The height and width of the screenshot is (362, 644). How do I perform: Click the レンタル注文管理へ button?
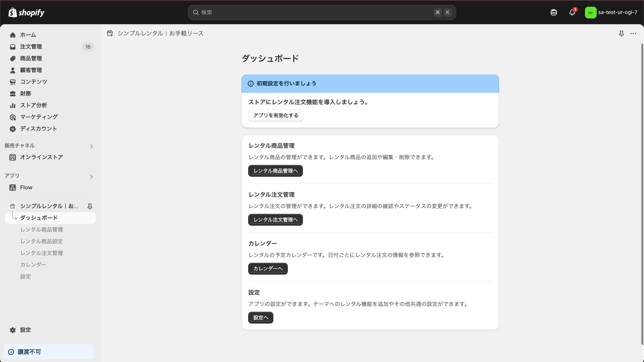275,220
